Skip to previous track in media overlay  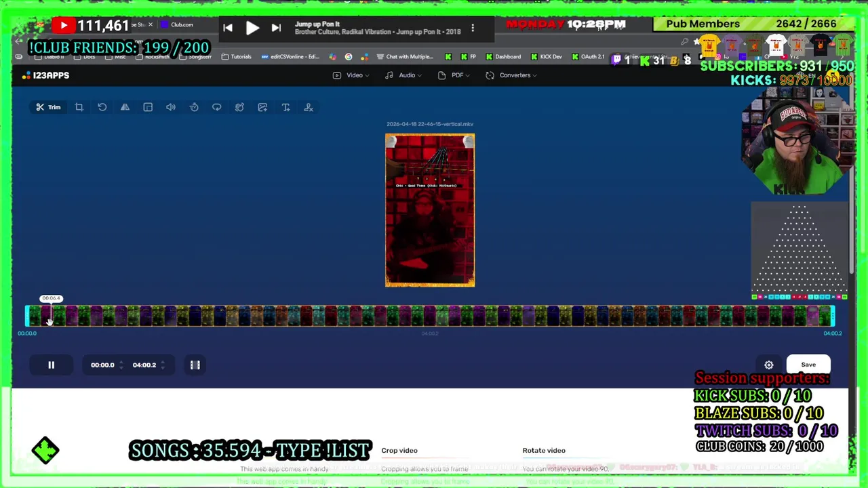tap(228, 28)
